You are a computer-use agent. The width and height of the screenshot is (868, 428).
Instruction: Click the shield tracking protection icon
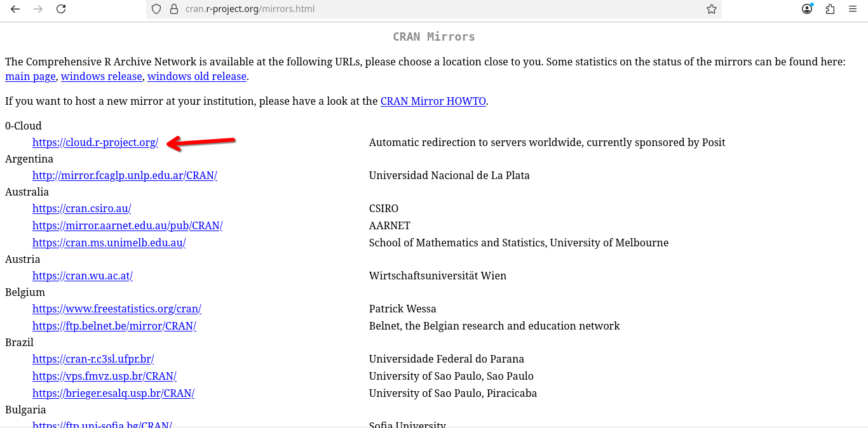pyautogui.click(x=156, y=9)
